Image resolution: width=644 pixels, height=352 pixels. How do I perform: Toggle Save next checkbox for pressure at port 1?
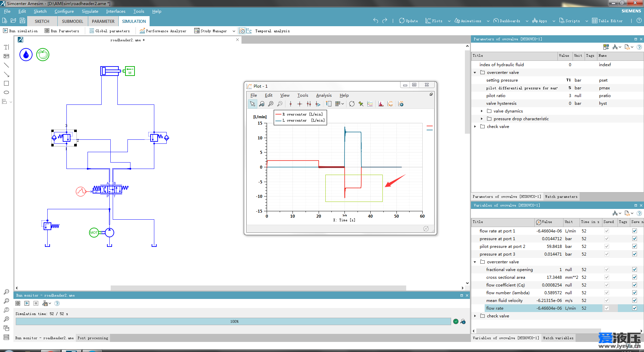(x=635, y=238)
